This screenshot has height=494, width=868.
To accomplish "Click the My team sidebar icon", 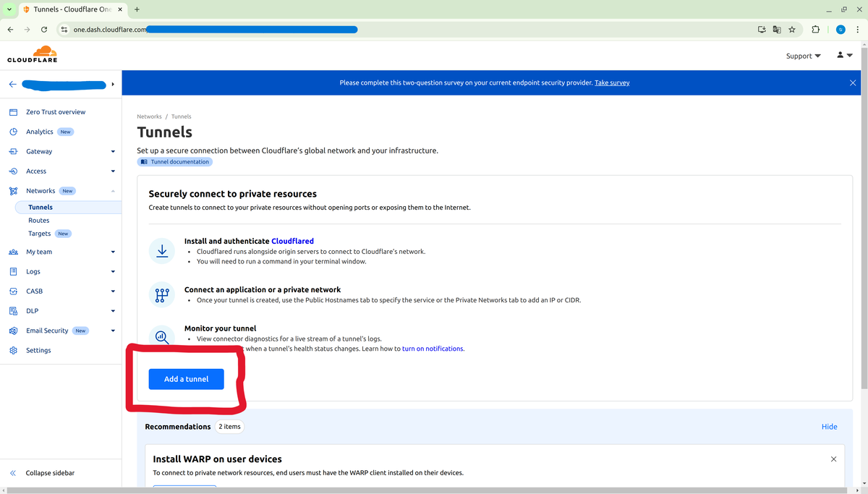I will [x=13, y=252].
